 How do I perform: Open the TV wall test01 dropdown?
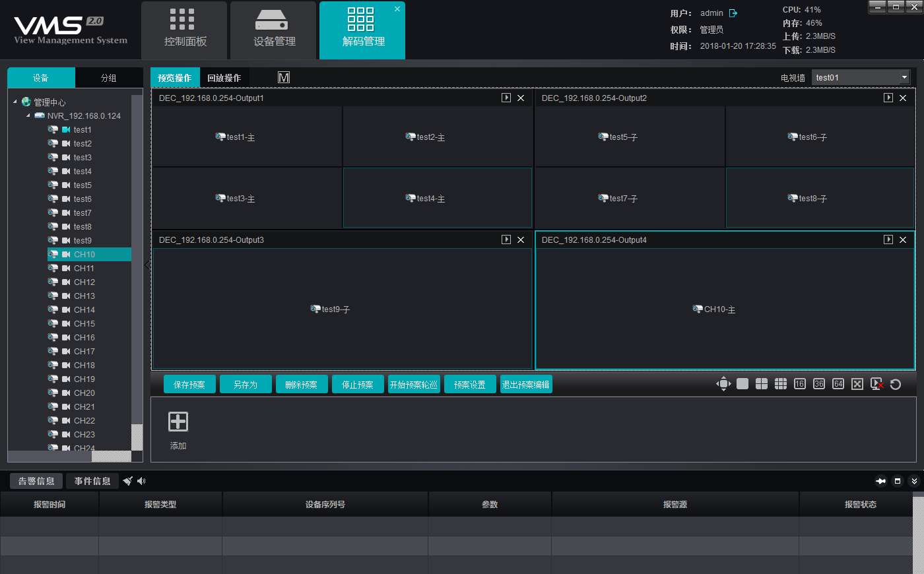pos(861,77)
